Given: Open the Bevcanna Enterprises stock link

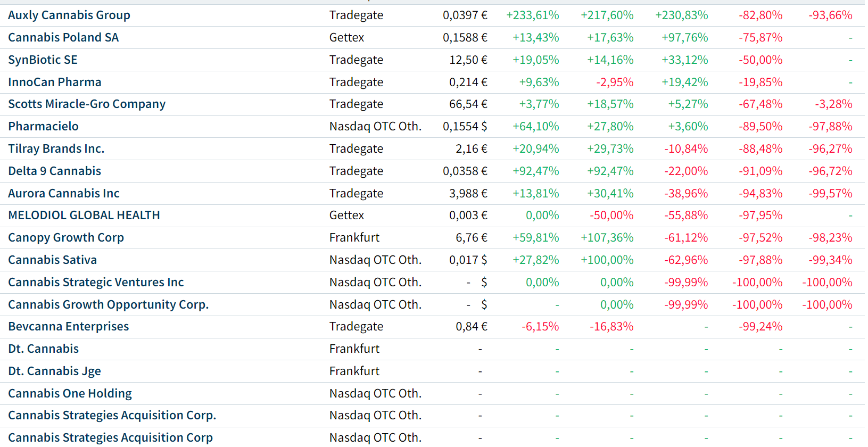Looking at the screenshot, I should click(x=68, y=327).
